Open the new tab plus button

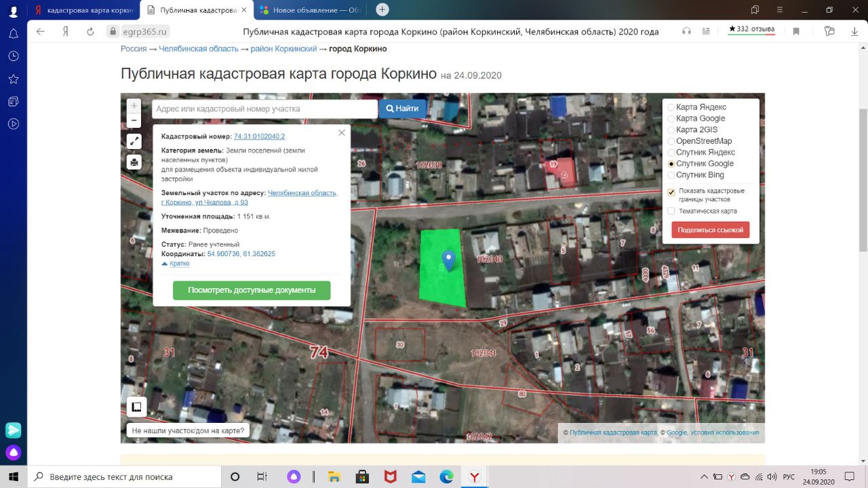[x=382, y=9]
